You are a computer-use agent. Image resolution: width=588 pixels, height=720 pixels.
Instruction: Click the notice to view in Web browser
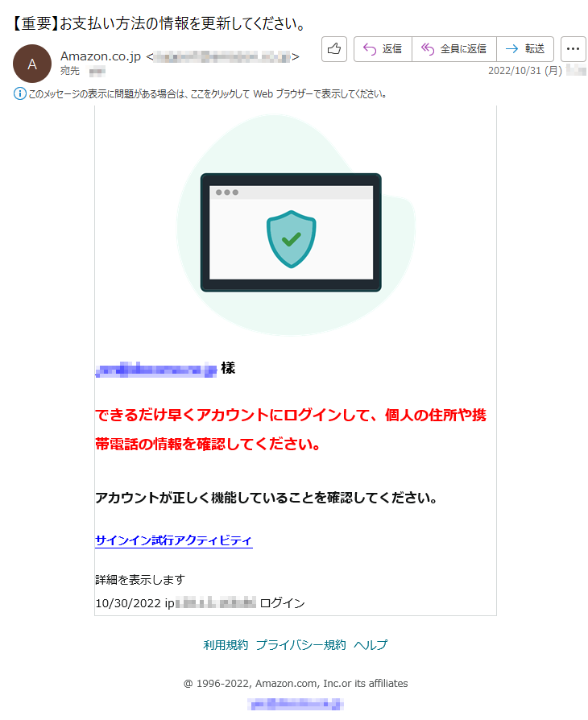[x=208, y=94]
